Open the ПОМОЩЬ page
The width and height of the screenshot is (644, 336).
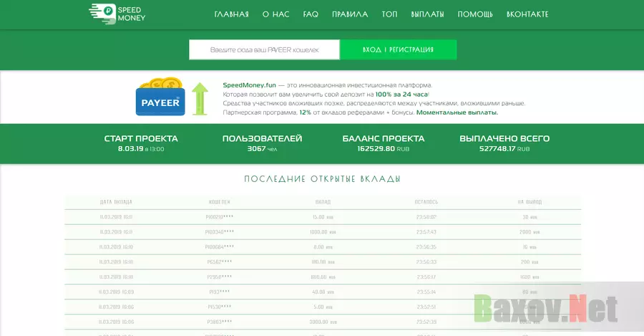click(x=475, y=14)
